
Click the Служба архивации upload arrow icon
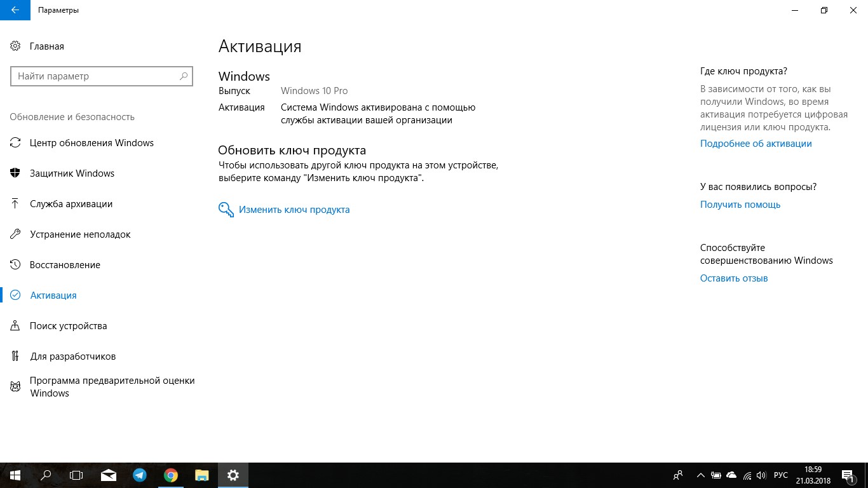click(x=15, y=204)
